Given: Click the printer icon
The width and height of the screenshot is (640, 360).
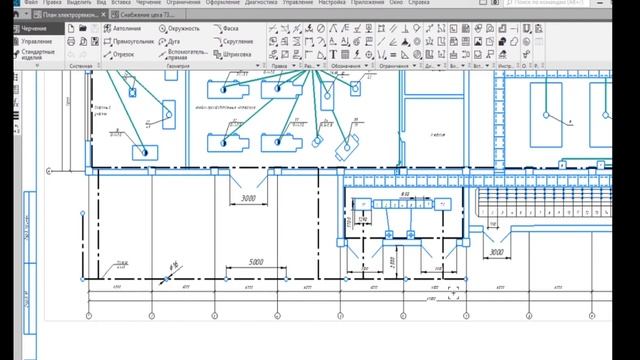Looking at the screenshot, I should (71, 41).
